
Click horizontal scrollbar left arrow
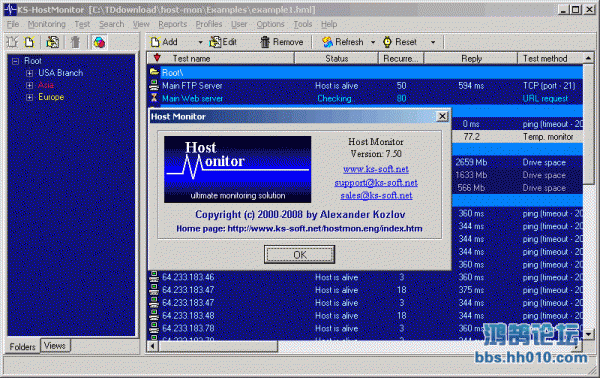click(x=153, y=346)
